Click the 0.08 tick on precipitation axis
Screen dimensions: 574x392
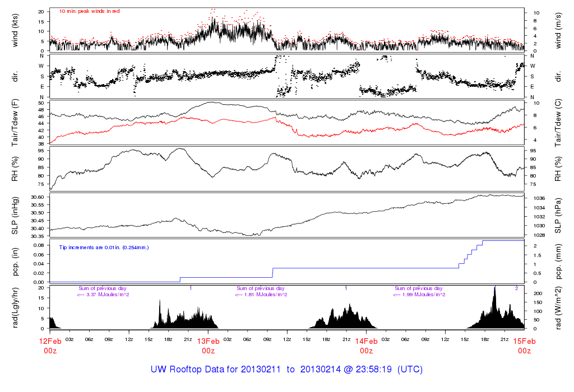coord(39,245)
